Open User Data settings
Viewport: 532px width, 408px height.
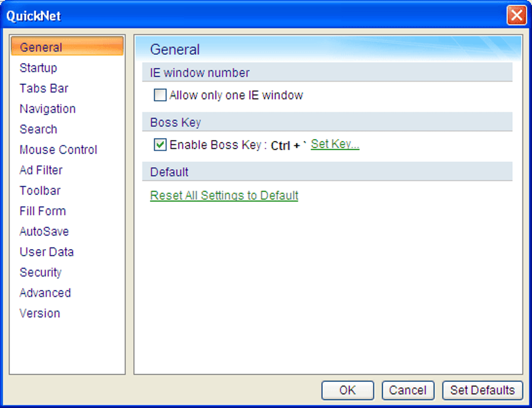coord(46,252)
